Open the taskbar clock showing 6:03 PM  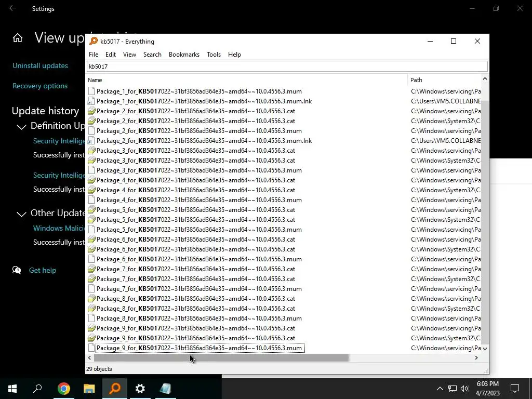[x=487, y=389]
